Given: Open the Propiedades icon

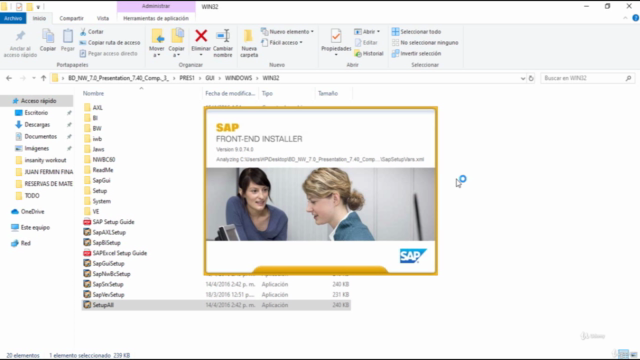Looking at the screenshot, I should (x=336, y=36).
